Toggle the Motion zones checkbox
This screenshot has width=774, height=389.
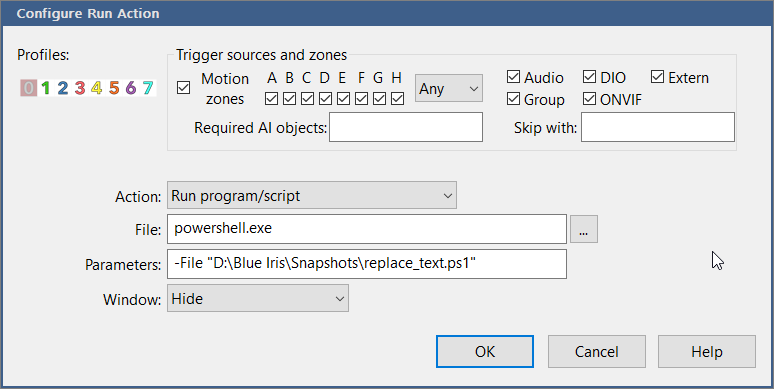183,88
